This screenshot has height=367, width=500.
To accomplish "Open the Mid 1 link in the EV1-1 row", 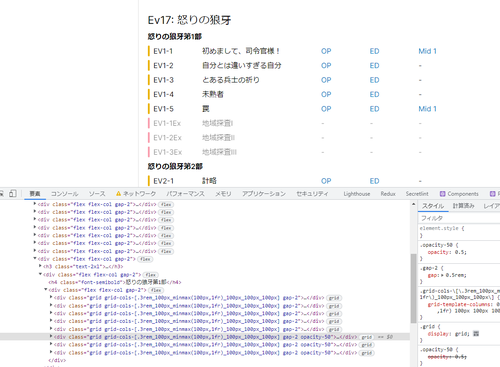I will coord(427,51).
